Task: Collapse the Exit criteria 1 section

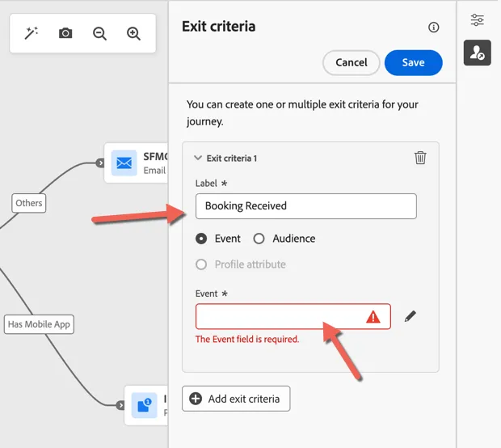Action: tap(198, 158)
